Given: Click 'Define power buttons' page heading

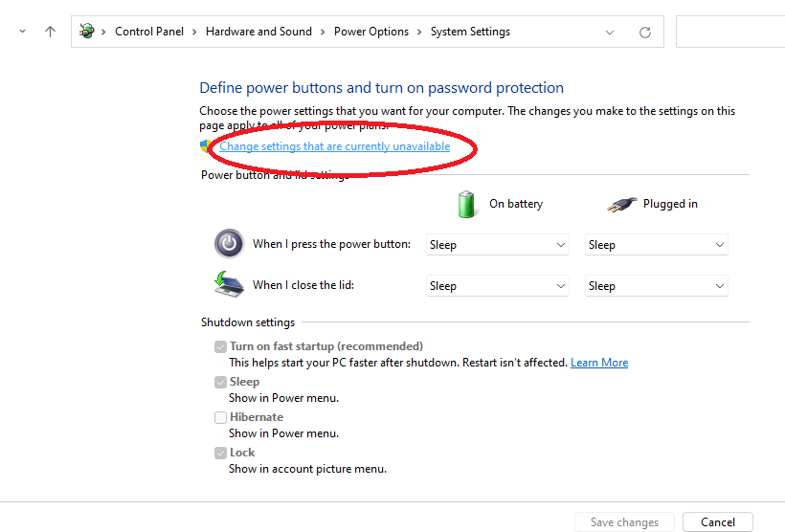Looking at the screenshot, I should click(381, 88).
